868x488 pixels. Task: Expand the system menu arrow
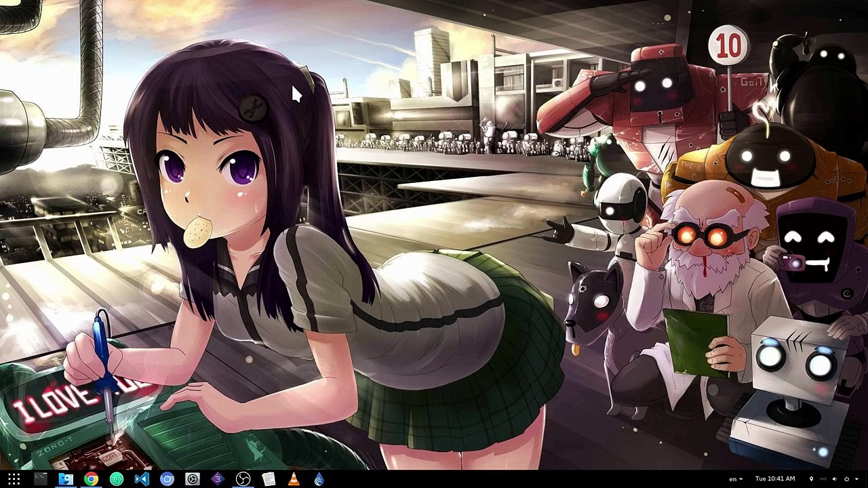(856, 479)
